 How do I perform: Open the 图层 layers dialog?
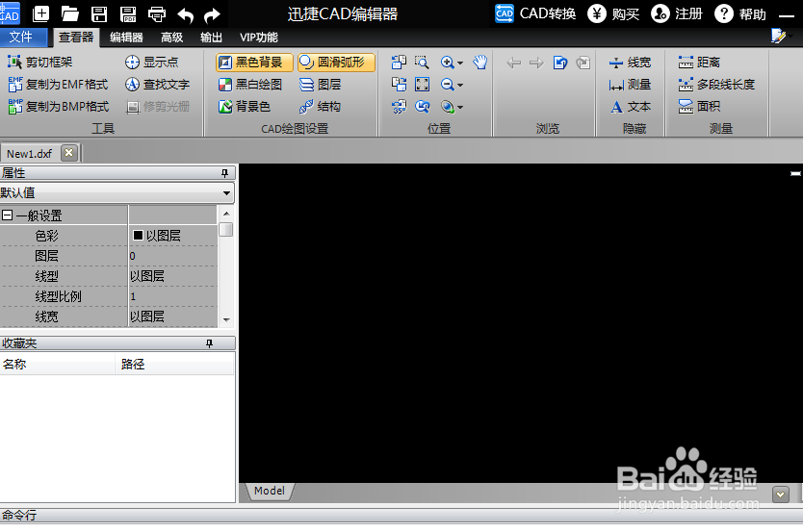click(x=320, y=85)
